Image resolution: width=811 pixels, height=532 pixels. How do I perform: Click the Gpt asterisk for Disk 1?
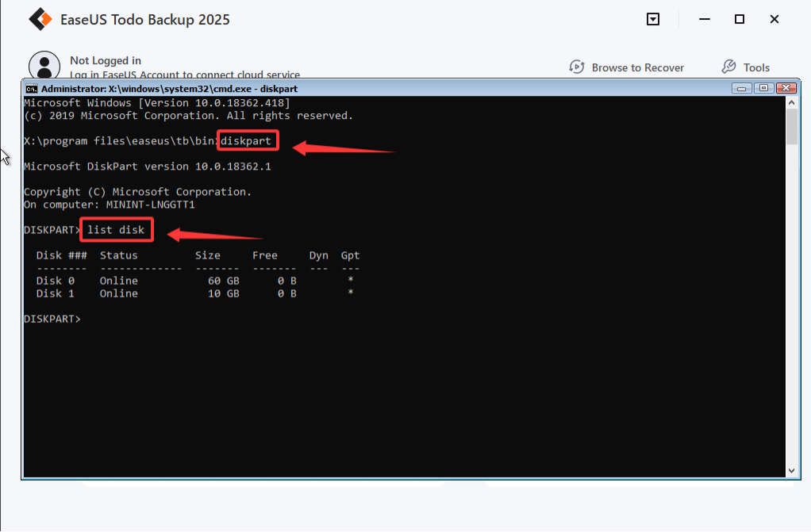351,293
